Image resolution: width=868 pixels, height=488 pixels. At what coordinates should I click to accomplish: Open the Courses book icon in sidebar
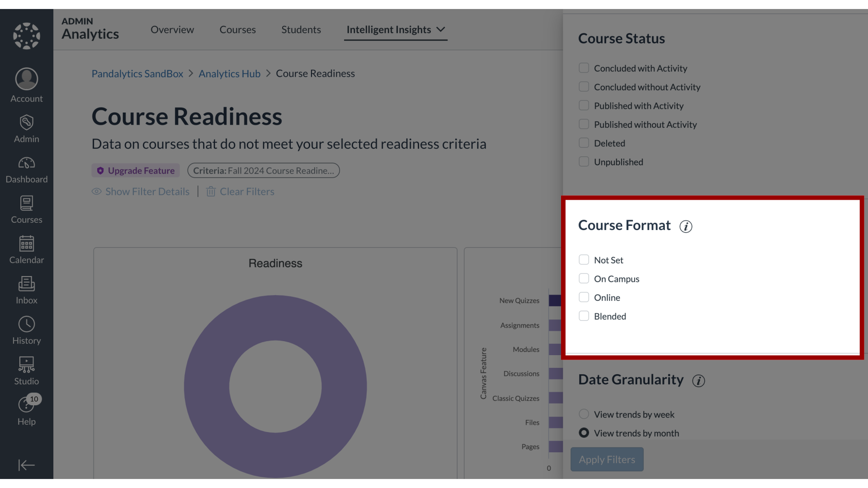coord(26,203)
